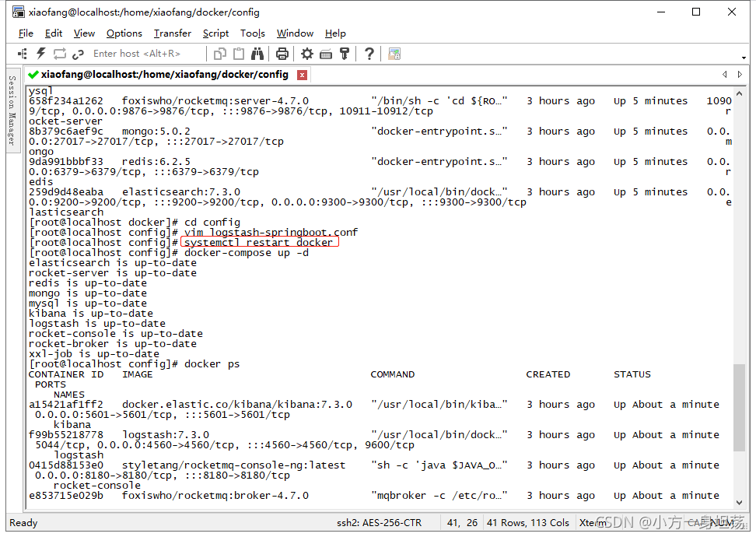
Task: Click 'logstash is up-to-date' line
Action: click(x=97, y=324)
